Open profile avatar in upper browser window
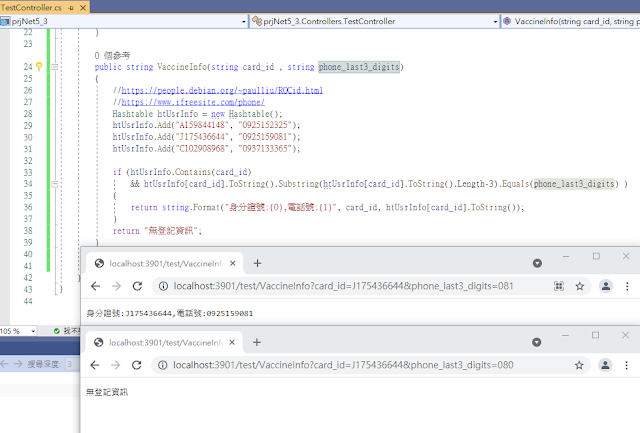640x433 pixels. (606, 286)
